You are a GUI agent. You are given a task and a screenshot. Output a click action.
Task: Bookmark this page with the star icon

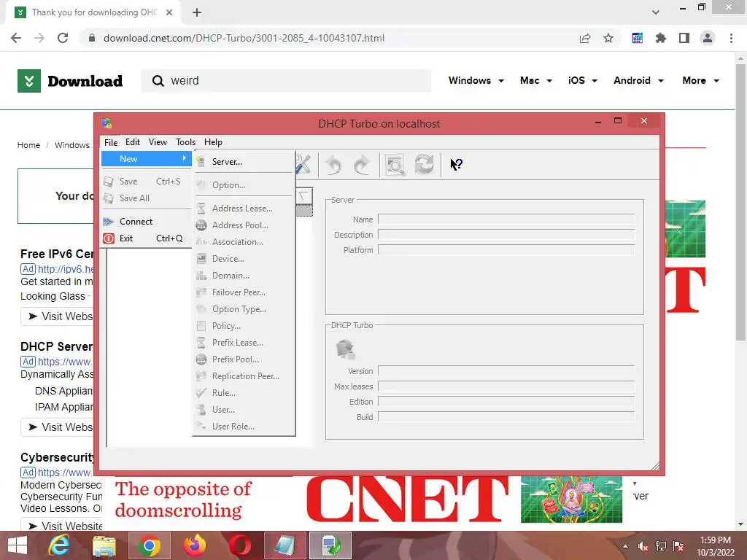pos(608,38)
